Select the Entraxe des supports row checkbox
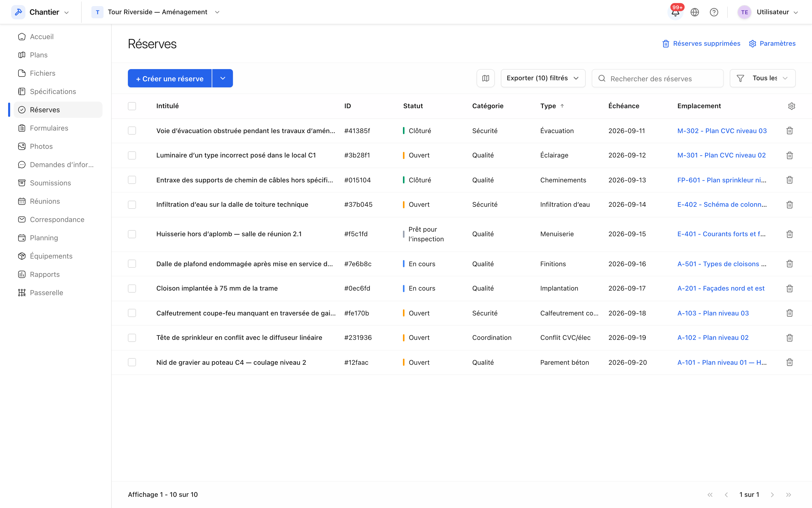 pyautogui.click(x=132, y=180)
